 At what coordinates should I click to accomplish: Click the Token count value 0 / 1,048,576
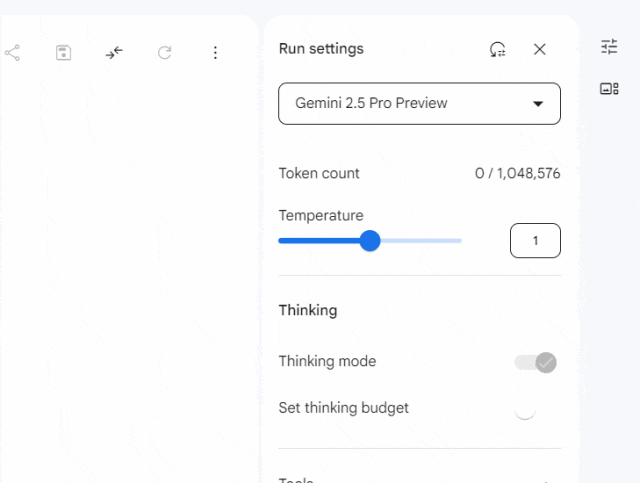[517, 174]
